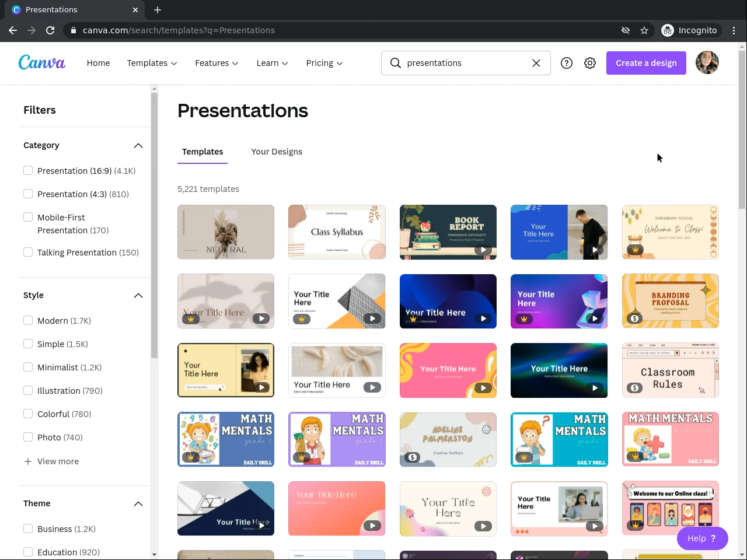The image size is (747, 560).
Task: Click the Create a design button
Action: [646, 63]
